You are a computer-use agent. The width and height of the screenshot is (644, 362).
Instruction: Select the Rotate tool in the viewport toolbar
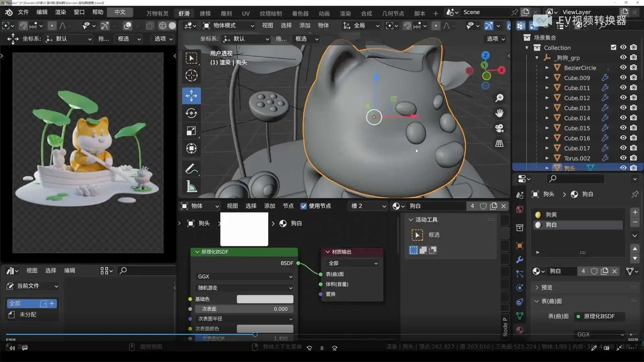pyautogui.click(x=191, y=113)
